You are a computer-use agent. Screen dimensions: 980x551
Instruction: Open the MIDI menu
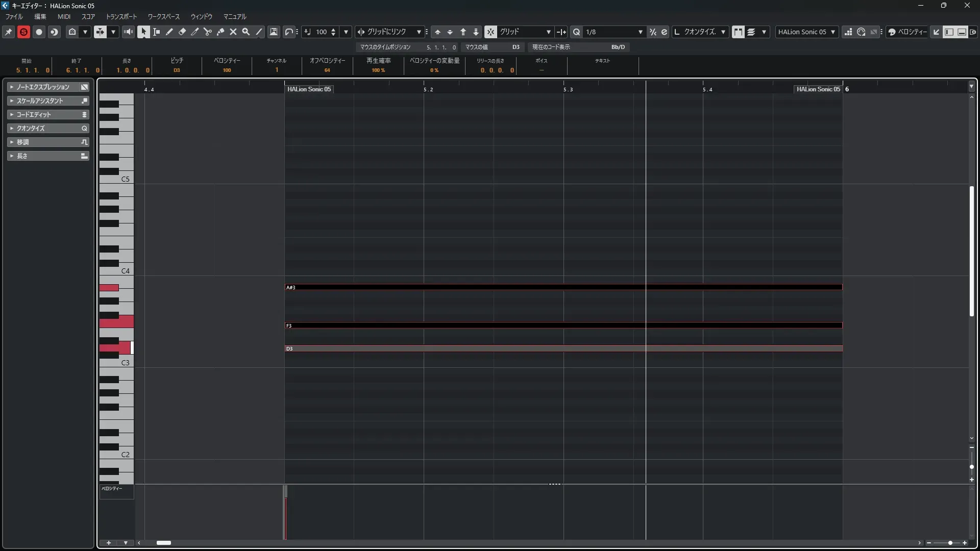(64, 17)
